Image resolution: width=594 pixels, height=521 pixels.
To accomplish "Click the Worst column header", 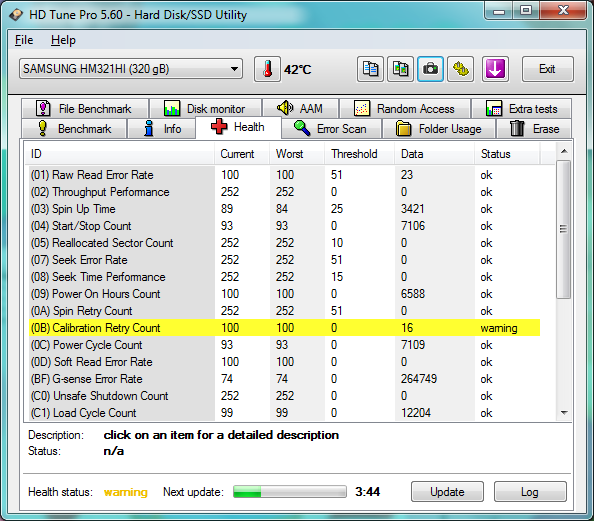I will click(297, 154).
